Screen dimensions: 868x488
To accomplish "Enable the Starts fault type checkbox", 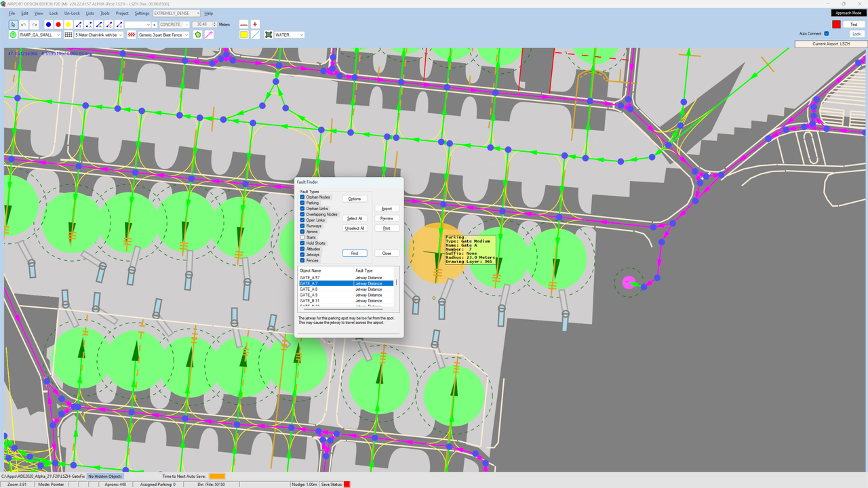I will 302,237.
